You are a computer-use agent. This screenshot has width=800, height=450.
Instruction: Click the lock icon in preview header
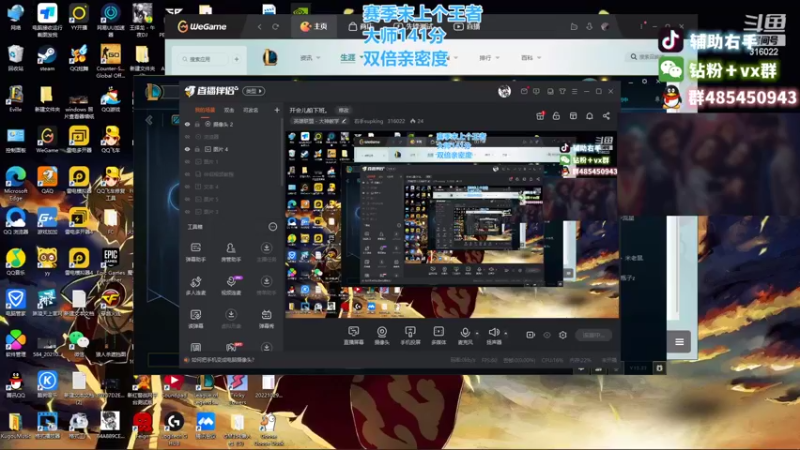[x=556, y=116]
